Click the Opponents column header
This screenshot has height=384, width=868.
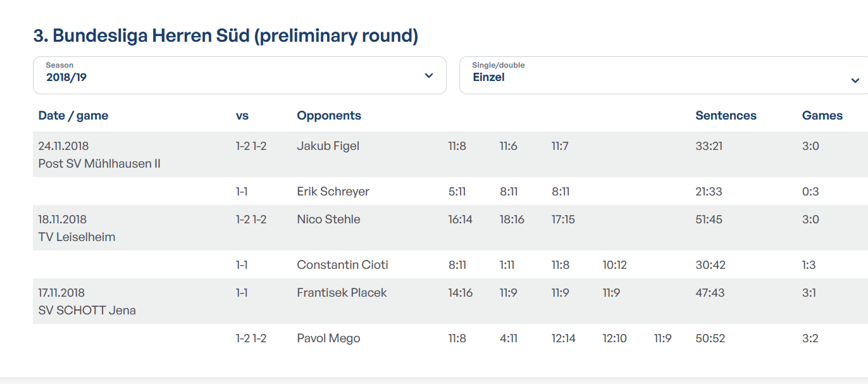[329, 116]
